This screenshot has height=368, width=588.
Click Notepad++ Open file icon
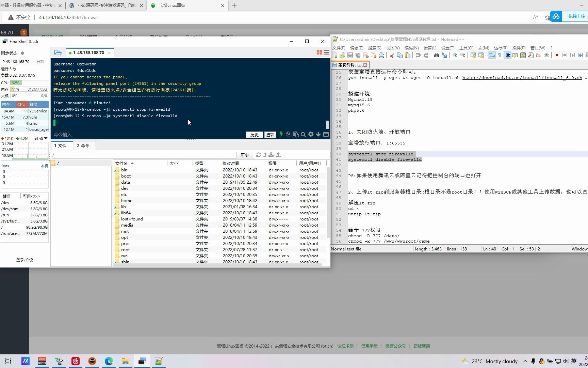[342, 55]
